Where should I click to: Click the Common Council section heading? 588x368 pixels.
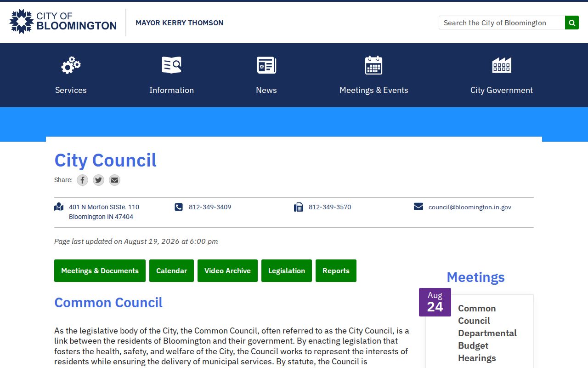108,302
